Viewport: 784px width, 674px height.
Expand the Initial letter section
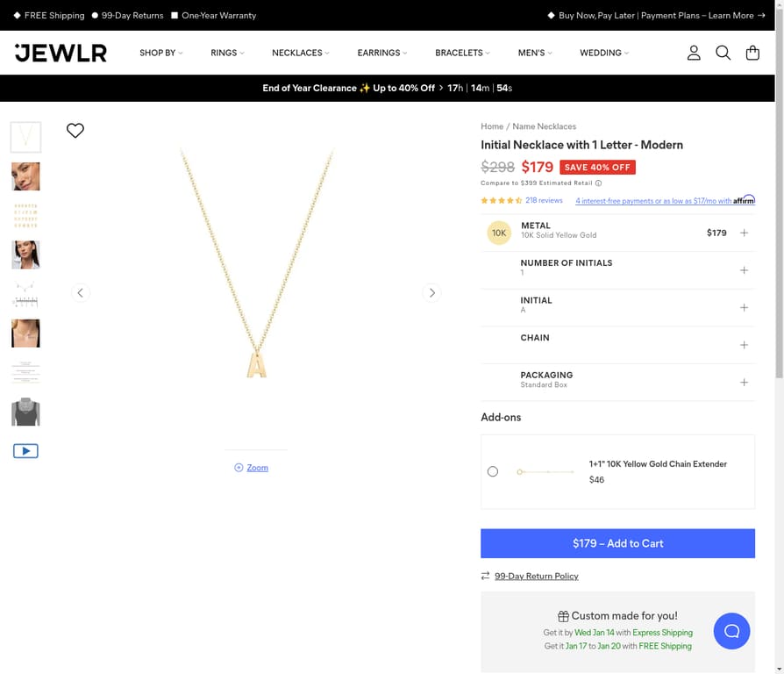click(617, 307)
